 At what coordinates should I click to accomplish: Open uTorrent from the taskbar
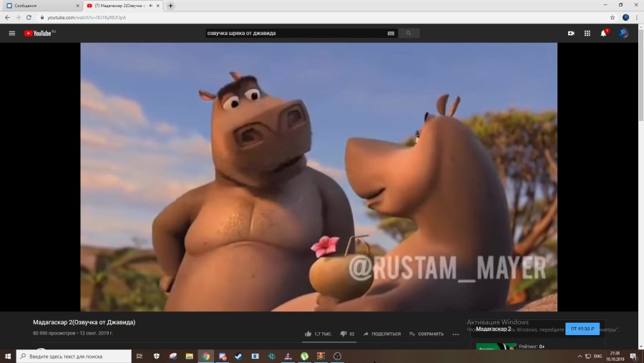[304, 356]
